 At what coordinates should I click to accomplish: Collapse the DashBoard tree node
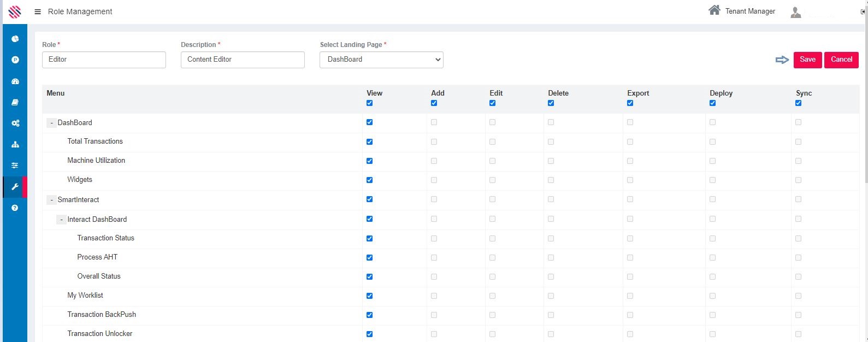pyautogui.click(x=52, y=123)
